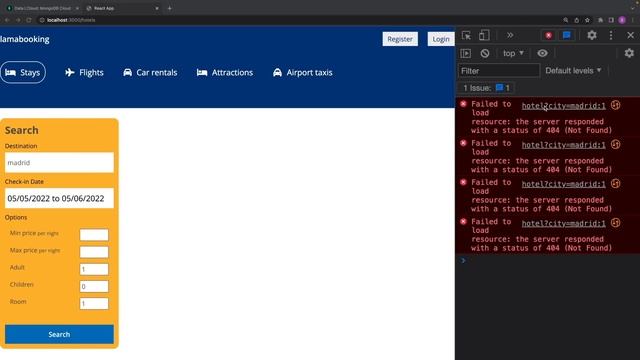Click the lamabooking logo text
This screenshot has width=640, height=360.
25,39
